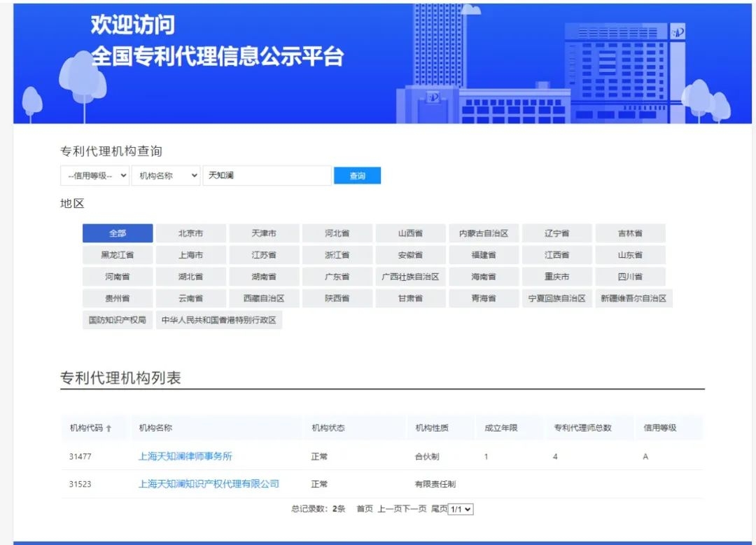Sort by 机构代码 column arrow
The height and width of the screenshot is (545, 756).
[x=109, y=428]
